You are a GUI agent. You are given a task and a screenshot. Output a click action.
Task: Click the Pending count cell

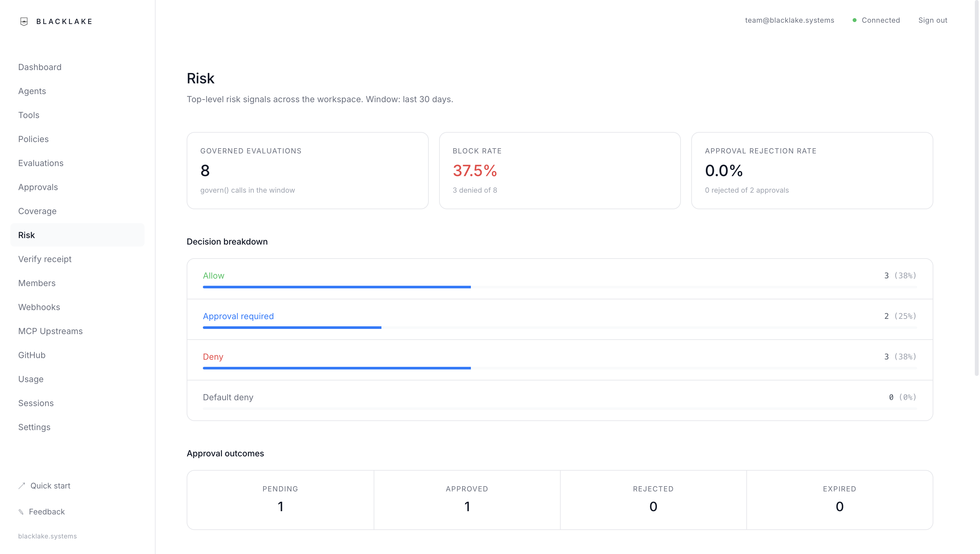[280, 500]
